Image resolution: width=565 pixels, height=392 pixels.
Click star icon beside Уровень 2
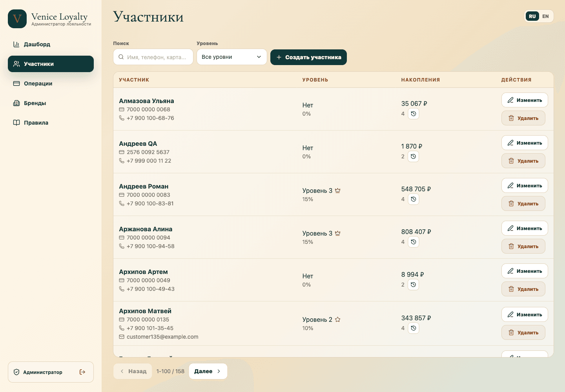pyautogui.click(x=338, y=319)
